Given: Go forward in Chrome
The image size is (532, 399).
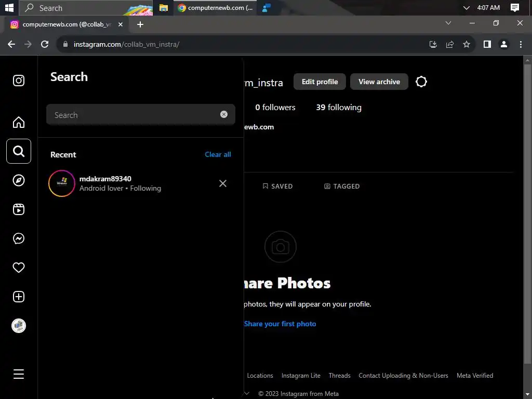Looking at the screenshot, I should pyautogui.click(x=28, y=45).
